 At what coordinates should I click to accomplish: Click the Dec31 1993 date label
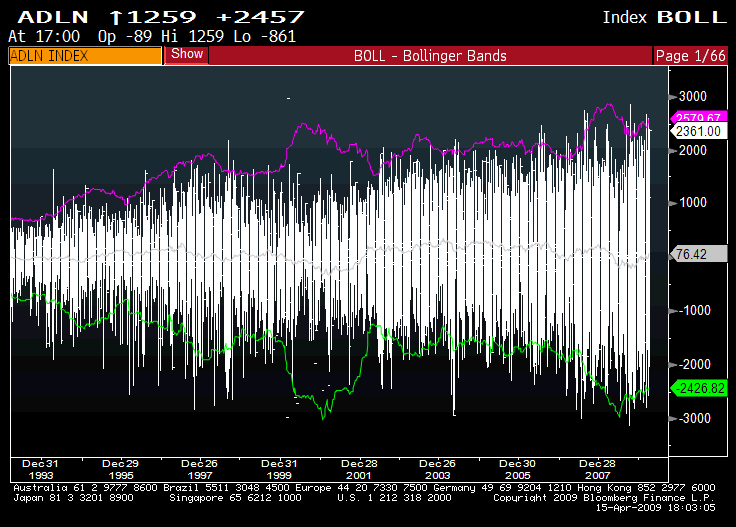40,469
